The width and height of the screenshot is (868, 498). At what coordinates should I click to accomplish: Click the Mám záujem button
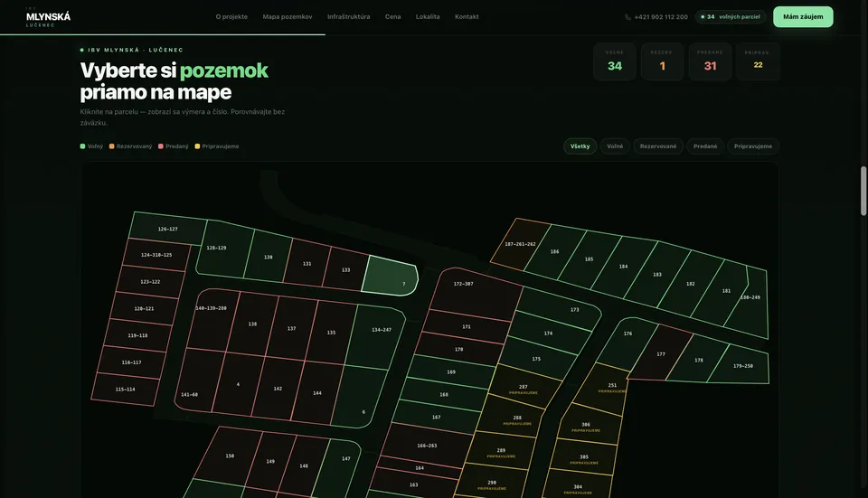(x=803, y=16)
